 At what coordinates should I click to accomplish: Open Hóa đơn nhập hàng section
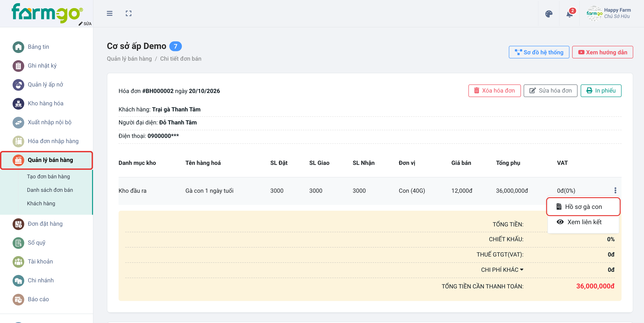click(53, 141)
